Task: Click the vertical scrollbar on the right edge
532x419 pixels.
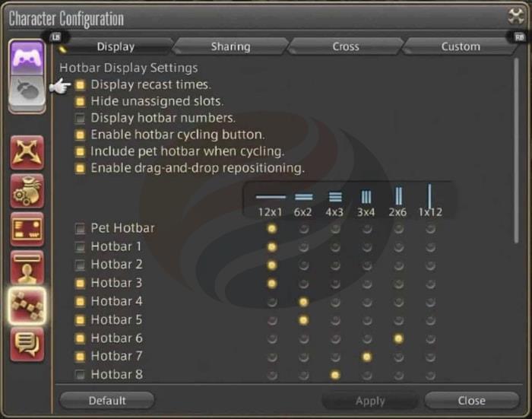Action: click(518, 152)
